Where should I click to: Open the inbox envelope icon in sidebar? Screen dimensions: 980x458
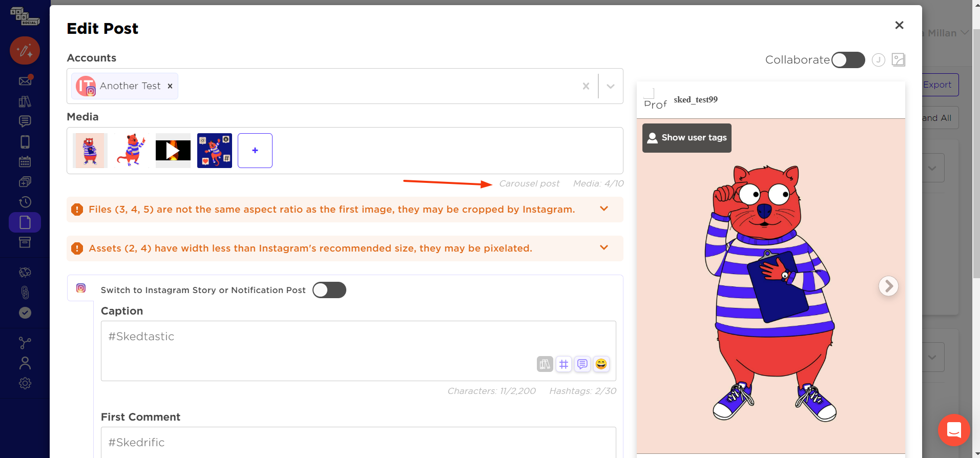pos(25,80)
